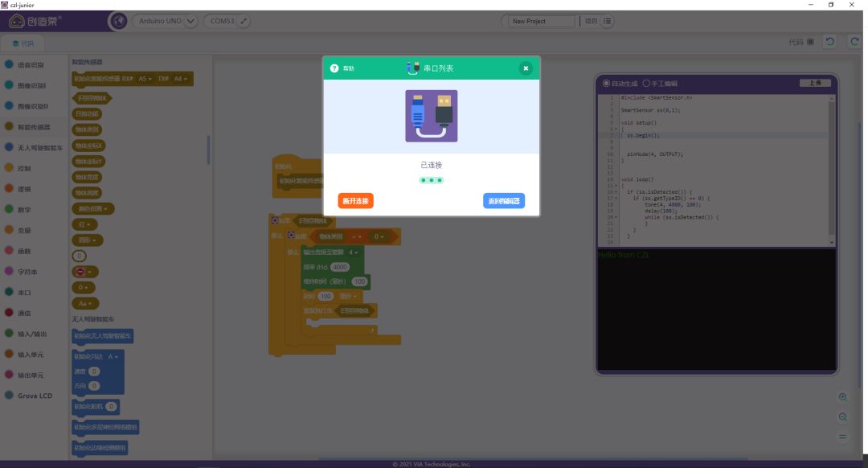
Task: Select the 自动生成 auto-generate radio button
Action: pyautogui.click(x=607, y=84)
